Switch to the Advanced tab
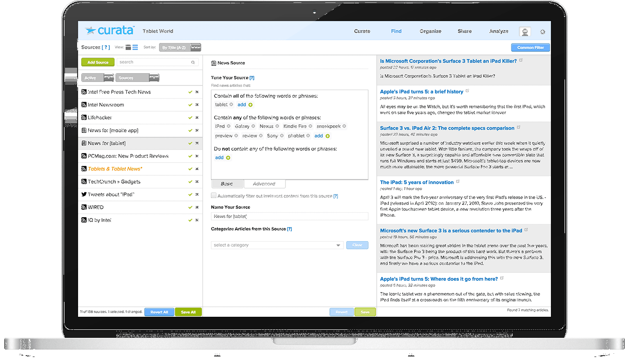 [264, 184]
